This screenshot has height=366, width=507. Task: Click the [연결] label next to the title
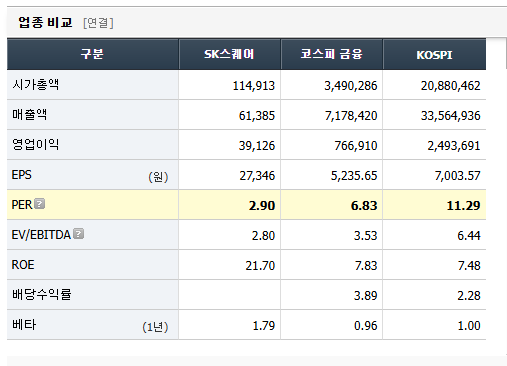point(98,23)
